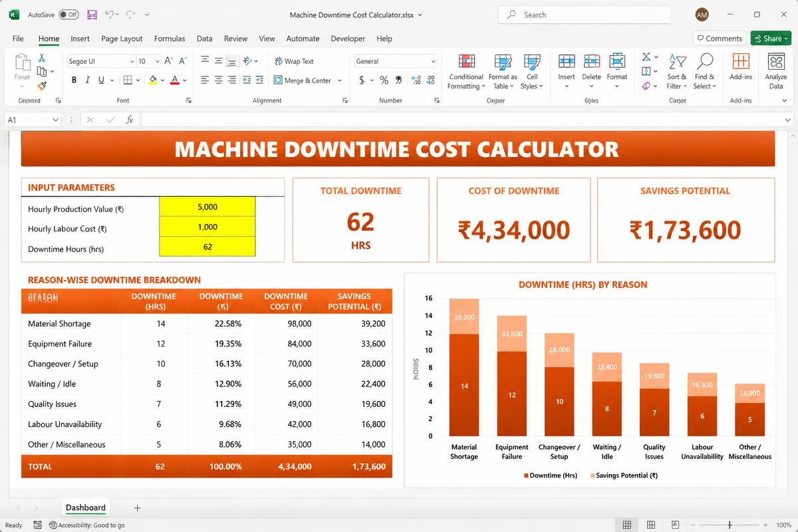The width and height of the screenshot is (798, 532).
Task: Click the Borders icon
Action: 128,80
